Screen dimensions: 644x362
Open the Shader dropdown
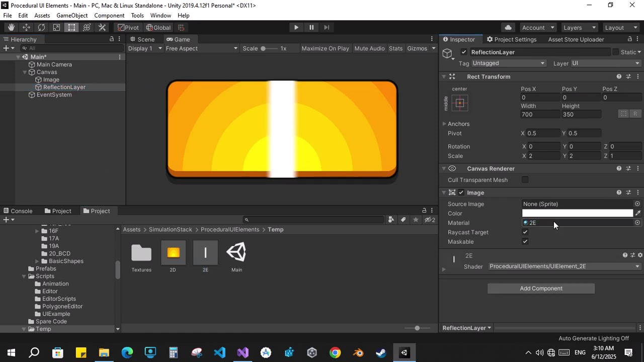(x=565, y=266)
